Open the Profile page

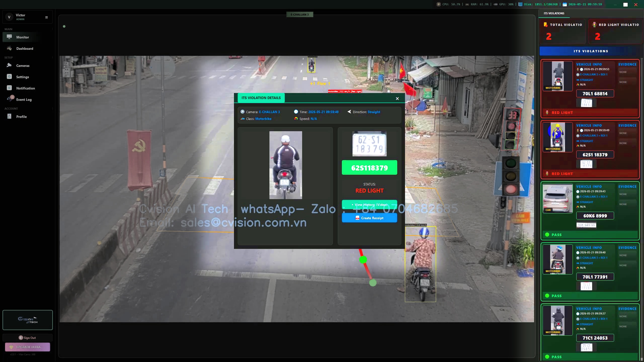pos(27,117)
